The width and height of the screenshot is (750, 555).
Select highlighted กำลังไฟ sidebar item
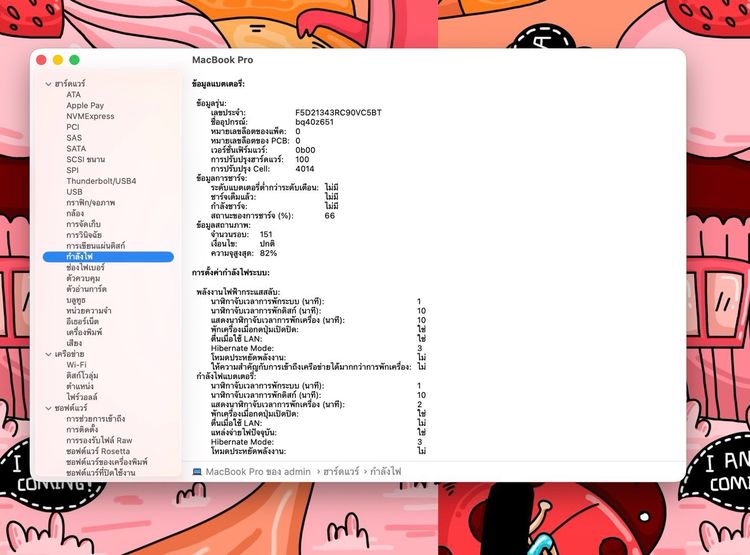click(108, 257)
